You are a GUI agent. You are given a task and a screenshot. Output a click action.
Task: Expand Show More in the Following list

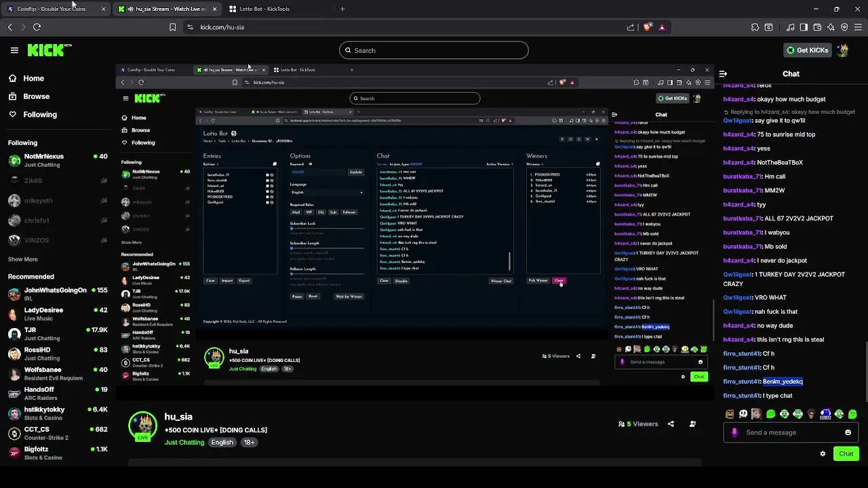(22, 259)
